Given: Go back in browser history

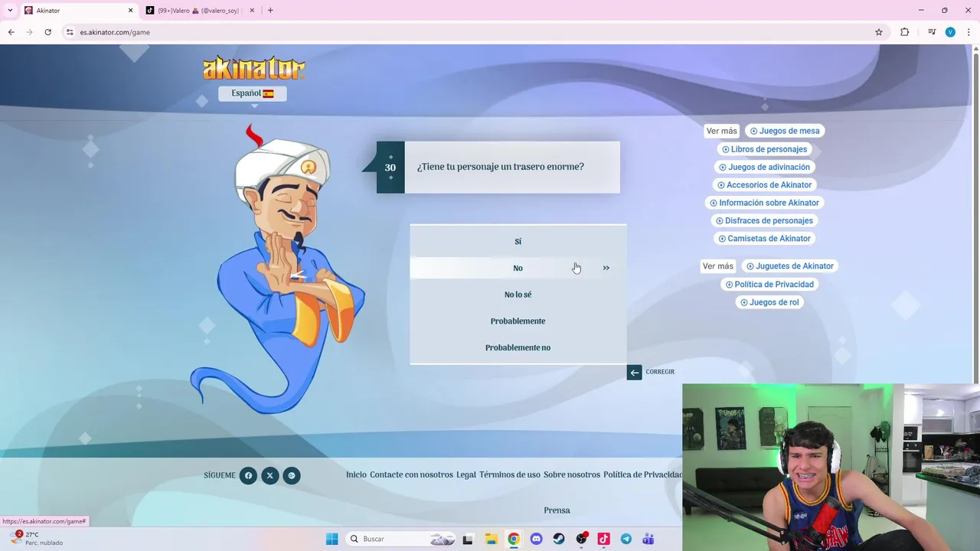Looking at the screenshot, I should click(11, 32).
